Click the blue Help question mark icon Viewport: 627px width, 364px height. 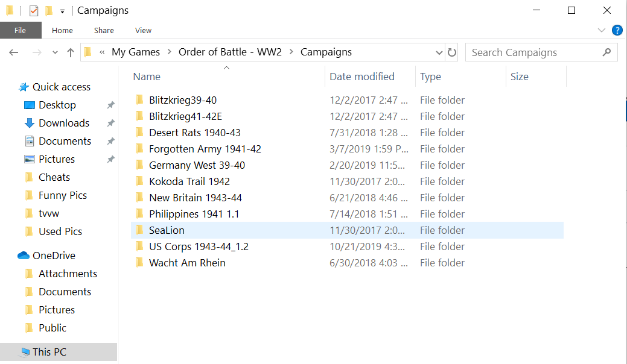pyautogui.click(x=617, y=30)
